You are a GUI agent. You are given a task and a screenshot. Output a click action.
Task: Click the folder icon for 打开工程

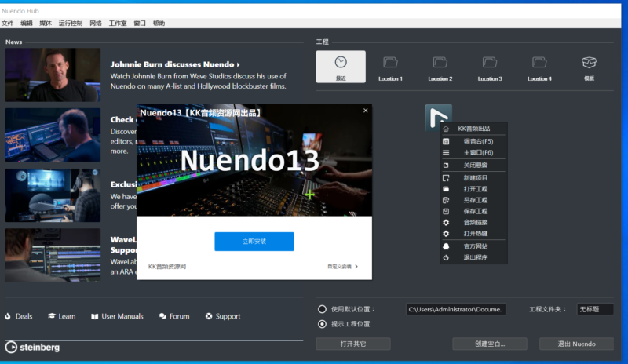tap(446, 189)
